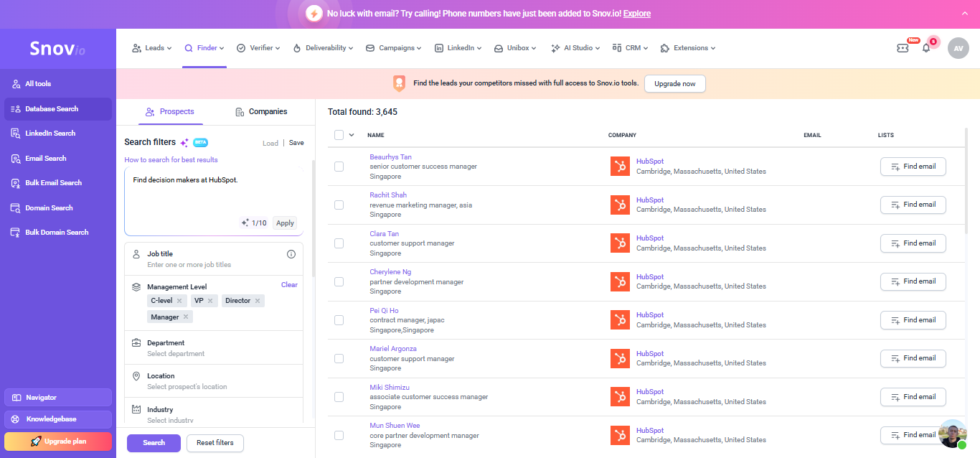This screenshot has height=458, width=980.
Task: Expand the Campaigns dropdown menu
Action: pyautogui.click(x=394, y=48)
